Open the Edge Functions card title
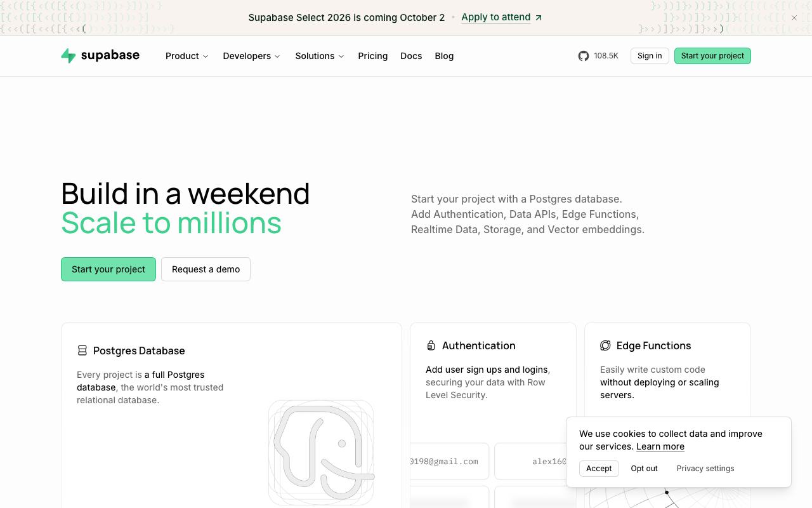Image resolution: width=812 pixels, height=508 pixels. click(x=654, y=345)
